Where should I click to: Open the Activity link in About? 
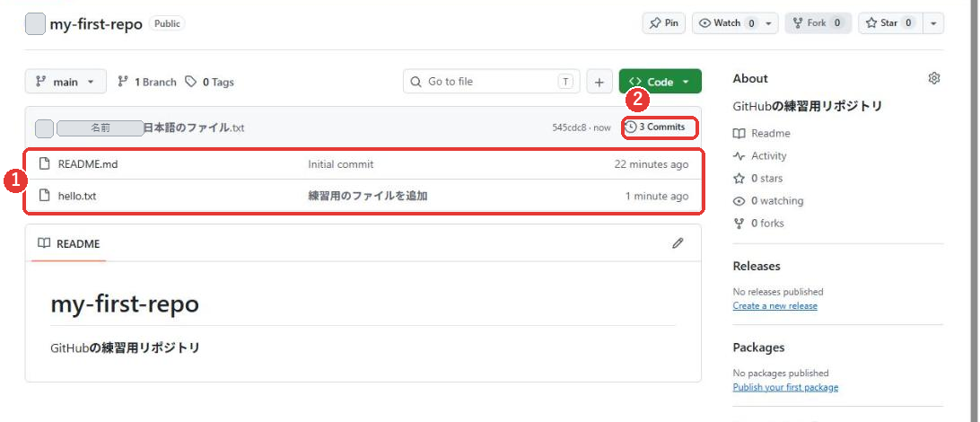coord(769,155)
